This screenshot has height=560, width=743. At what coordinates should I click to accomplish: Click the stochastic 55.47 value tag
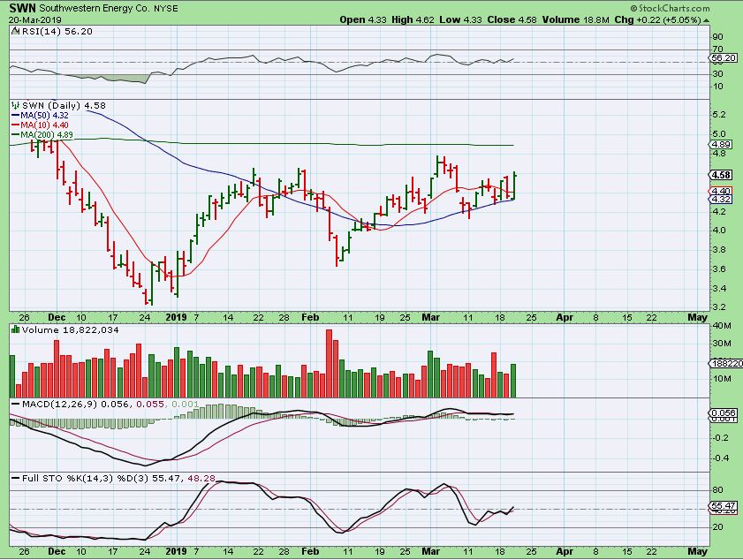point(724,505)
